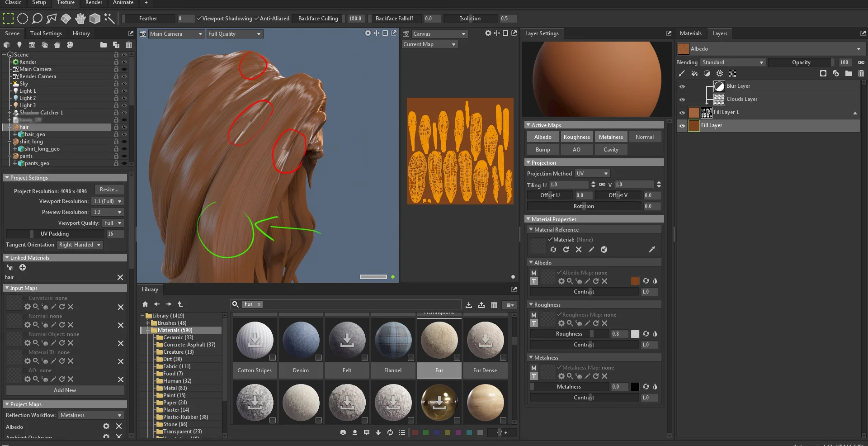Image resolution: width=868 pixels, height=446 pixels.
Task: Add a new camera in Scene toolbar
Action: tap(32, 45)
